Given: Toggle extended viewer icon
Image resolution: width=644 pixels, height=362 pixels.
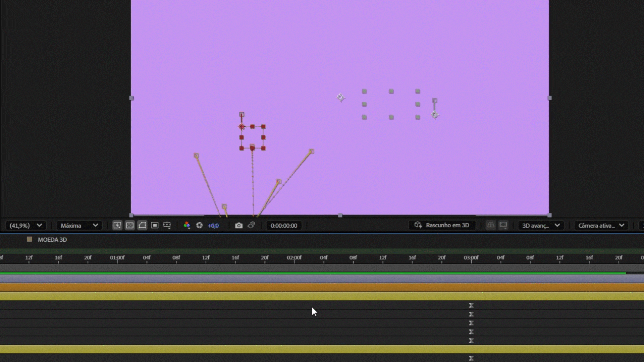Looking at the screenshot, I should click(x=503, y=225).
